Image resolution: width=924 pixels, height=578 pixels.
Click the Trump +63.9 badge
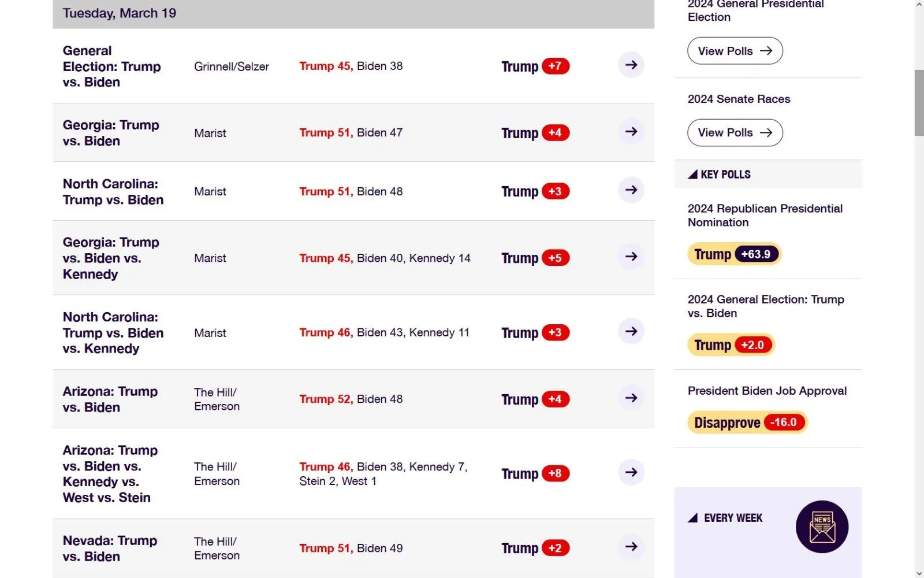(734, 254)
